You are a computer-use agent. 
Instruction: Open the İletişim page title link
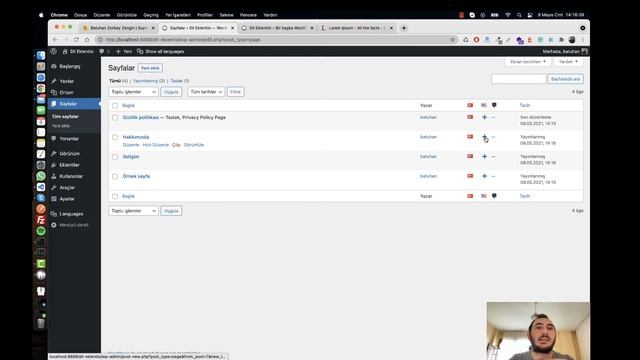pyautogui.click(x=131, y=157)
